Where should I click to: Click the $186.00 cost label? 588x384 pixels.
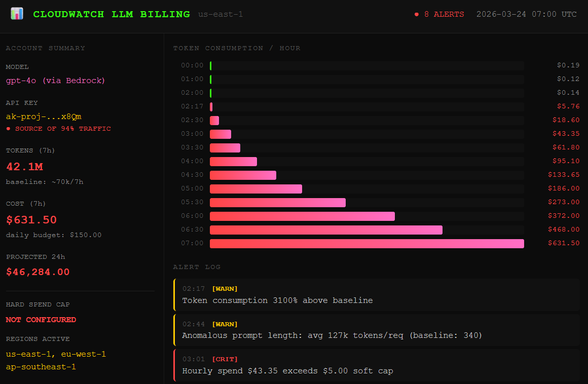point(564,188)
